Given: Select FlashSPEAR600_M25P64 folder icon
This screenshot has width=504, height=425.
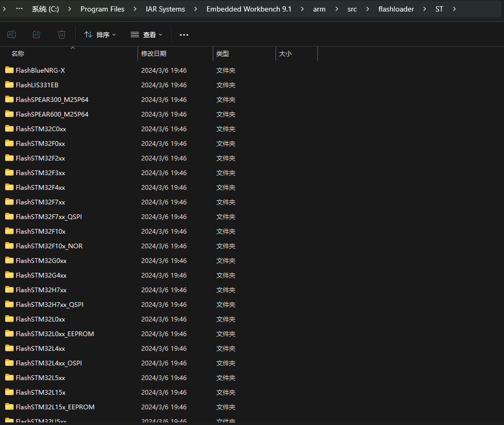Looking at the screenshot, I should point(9,114).
